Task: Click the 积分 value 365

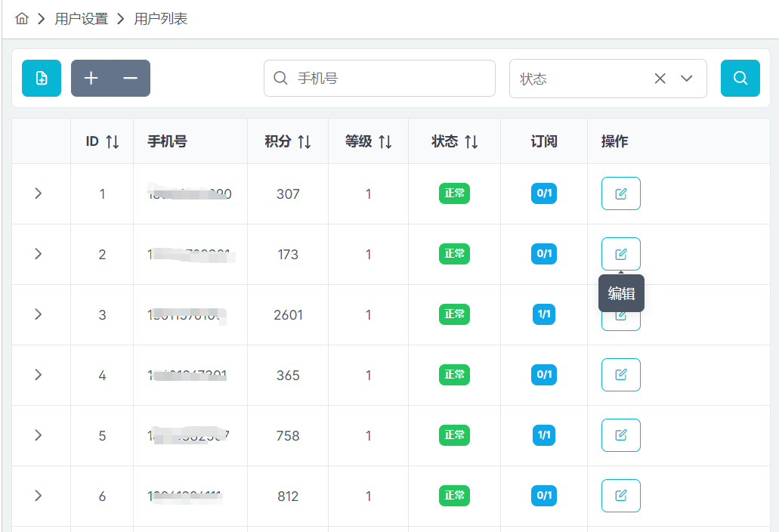Action: (288, 376)
